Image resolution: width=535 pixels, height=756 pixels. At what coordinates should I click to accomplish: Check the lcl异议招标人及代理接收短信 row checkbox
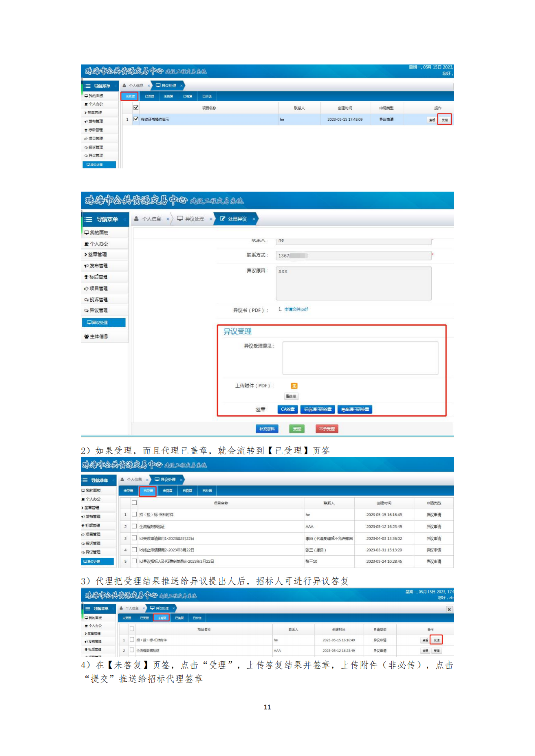click(134, 561)
